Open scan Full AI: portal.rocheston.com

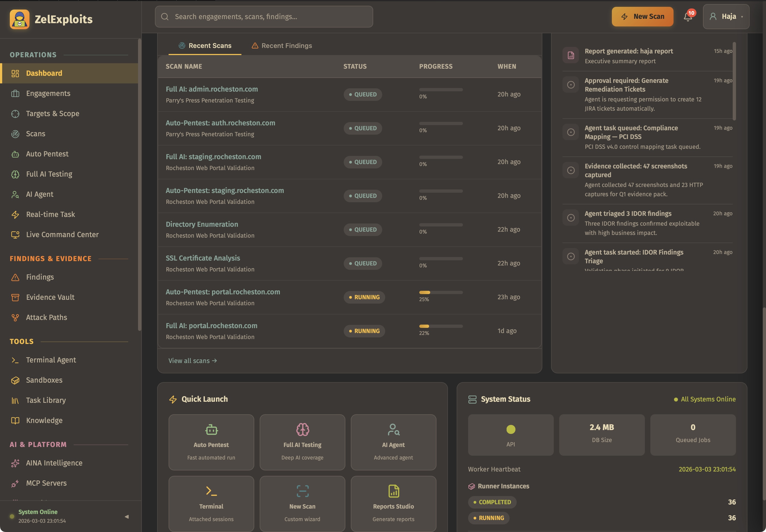point(211,326)
